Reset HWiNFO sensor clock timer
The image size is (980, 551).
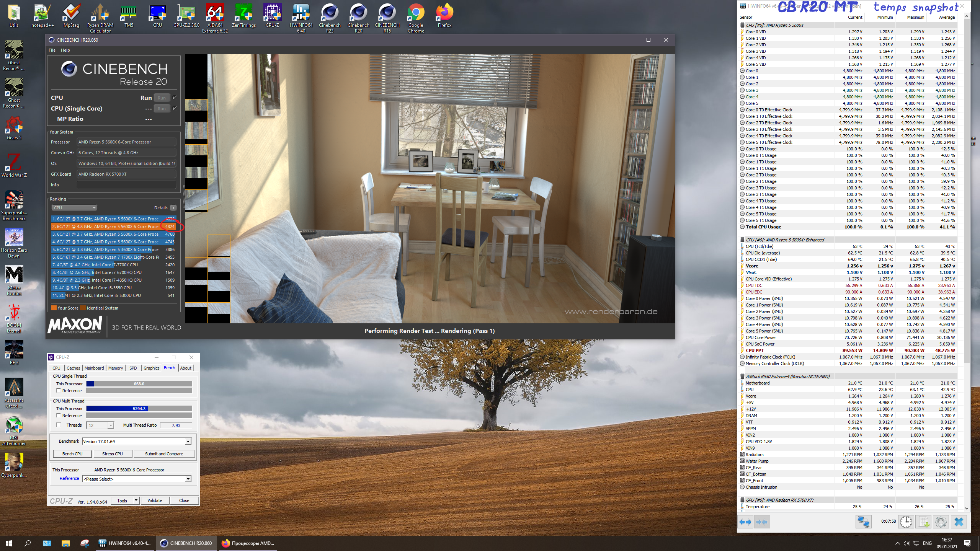click(x=906, y=522)
